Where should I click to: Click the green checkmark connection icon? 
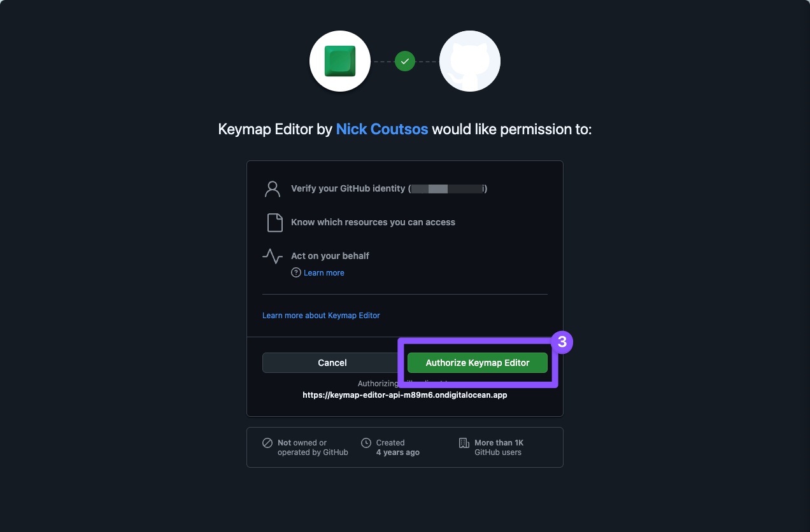405,61
